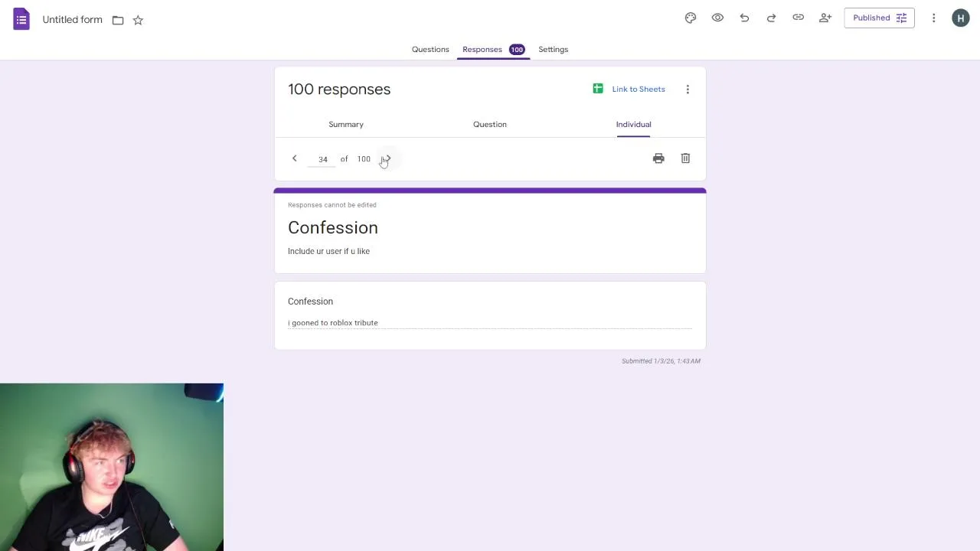Image resolution: width=980 pixels, height=551 pixels.
Task: Delete this response with trash icon
Action: point(685,158)
